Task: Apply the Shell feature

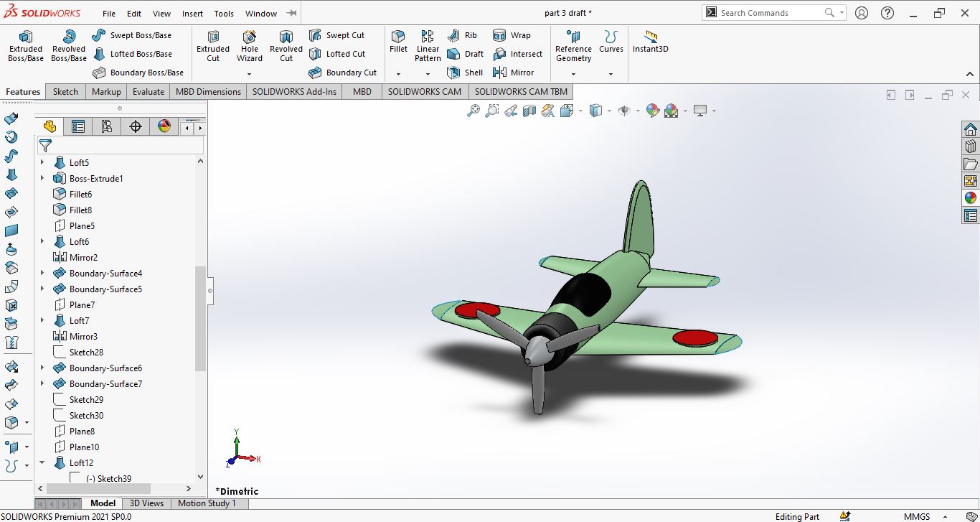Action: [465, 73]
